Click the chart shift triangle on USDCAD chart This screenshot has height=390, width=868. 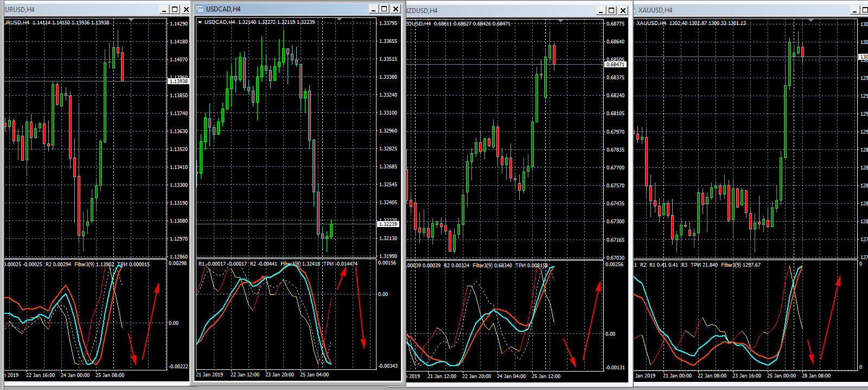[x=339, y=20]
